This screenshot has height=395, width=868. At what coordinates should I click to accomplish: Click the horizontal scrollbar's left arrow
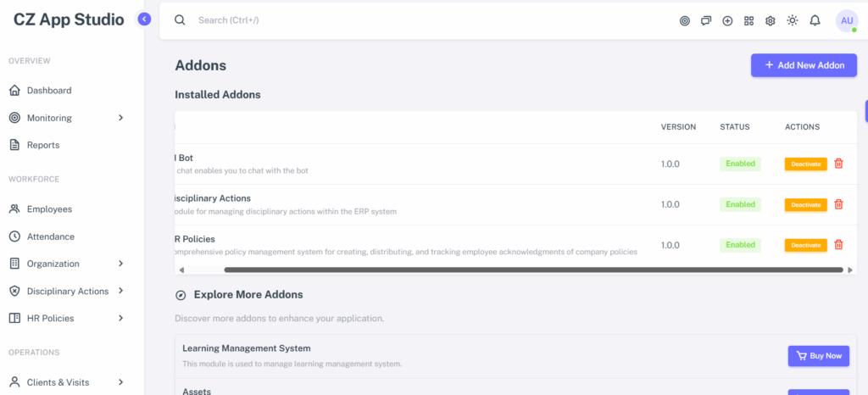point(181,270)
